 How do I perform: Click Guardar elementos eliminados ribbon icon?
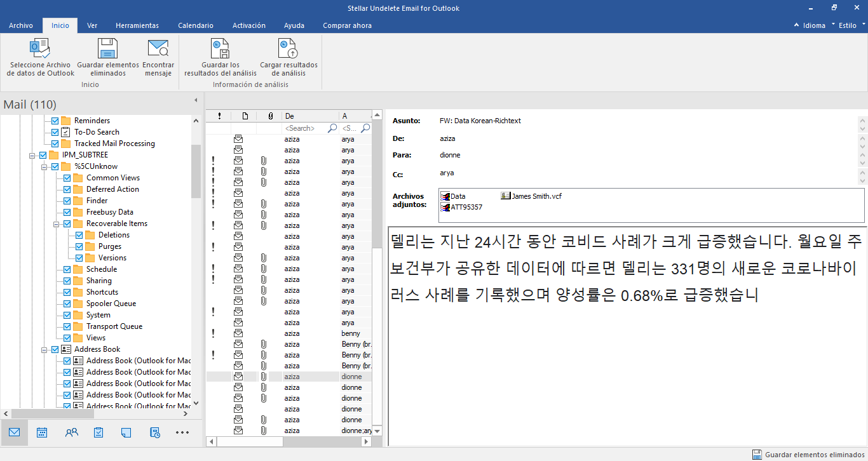pos(107,49)
